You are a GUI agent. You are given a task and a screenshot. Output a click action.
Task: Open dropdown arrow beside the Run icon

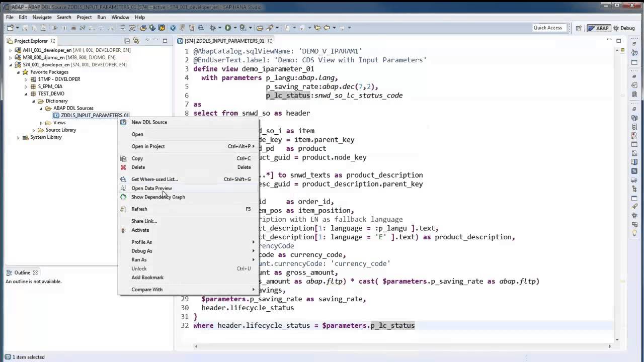235,28
